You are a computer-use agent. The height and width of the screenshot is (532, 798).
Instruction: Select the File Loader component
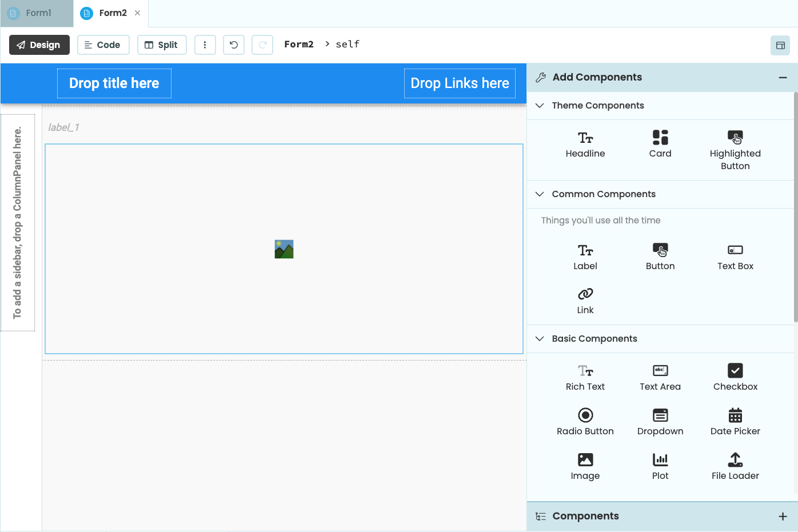click(735, 467)
